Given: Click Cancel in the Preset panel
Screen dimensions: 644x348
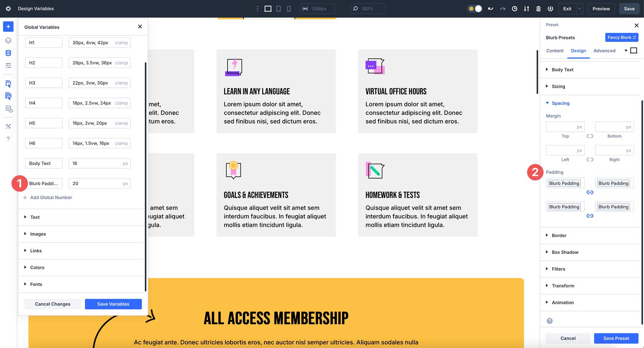Looking at the screenshot, I should click(568, 338).
